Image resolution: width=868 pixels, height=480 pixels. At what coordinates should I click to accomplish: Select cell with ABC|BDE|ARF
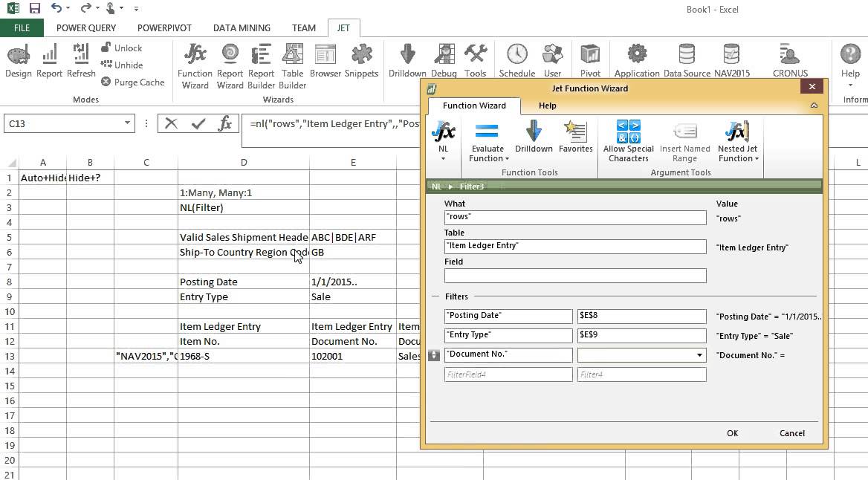(x=352, y=237)
